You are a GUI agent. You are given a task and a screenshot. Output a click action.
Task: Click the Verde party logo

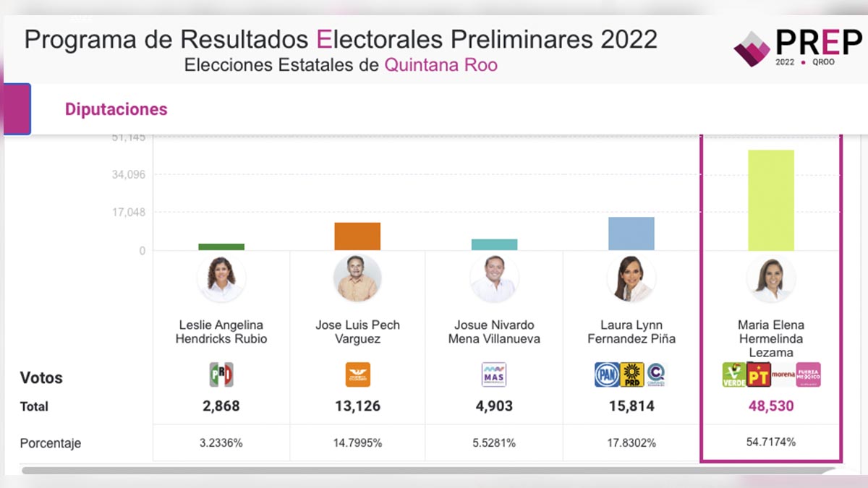click(x=733, y=374)
